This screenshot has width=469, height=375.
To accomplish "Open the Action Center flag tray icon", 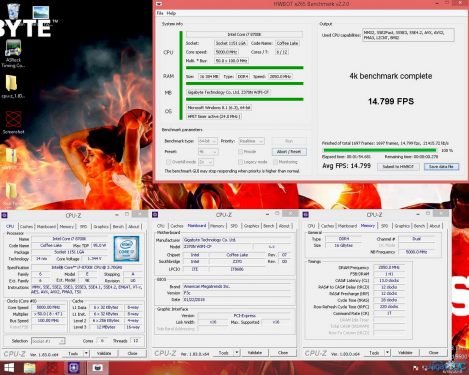I will [x=416, y=368].
